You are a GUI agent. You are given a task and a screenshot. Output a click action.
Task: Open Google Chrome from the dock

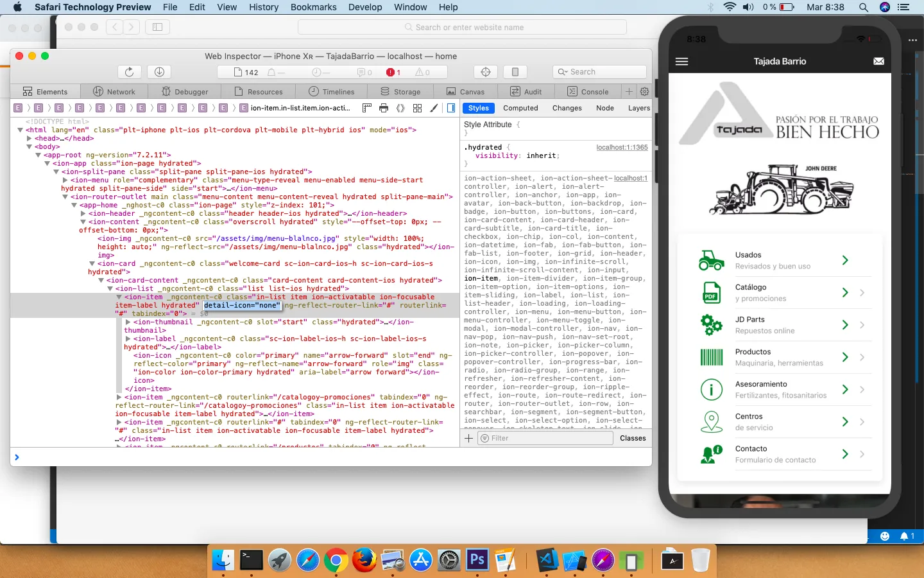point(336,561)
